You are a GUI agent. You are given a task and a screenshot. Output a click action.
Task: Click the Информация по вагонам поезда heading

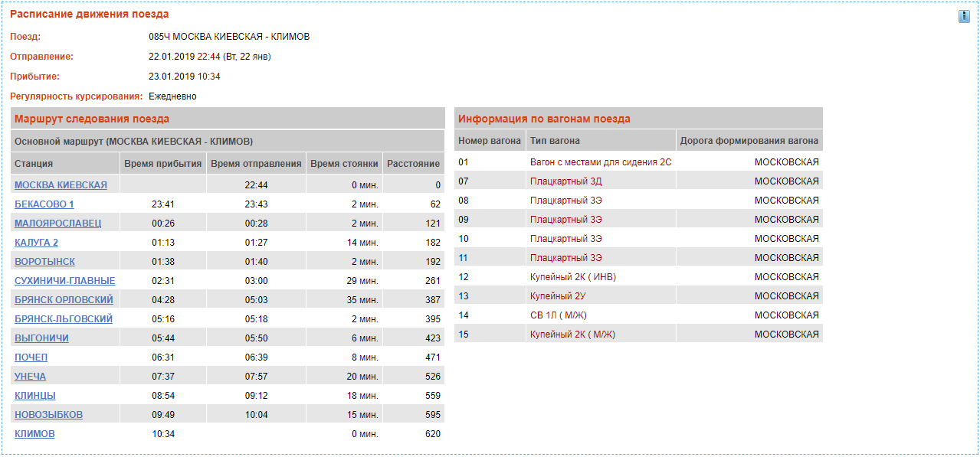(x=544, y=119)
